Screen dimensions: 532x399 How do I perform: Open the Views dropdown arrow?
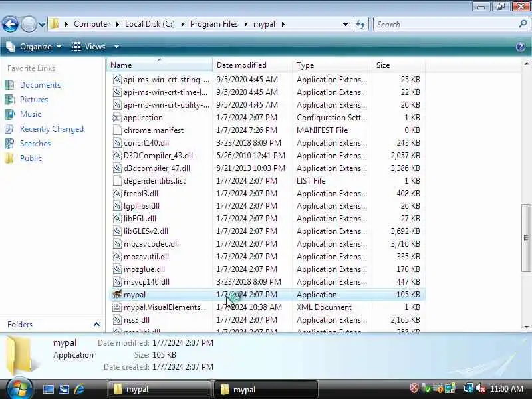(116, 47)
